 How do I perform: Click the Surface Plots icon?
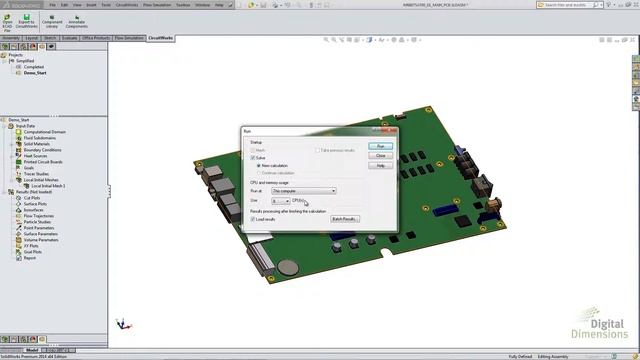18,204
